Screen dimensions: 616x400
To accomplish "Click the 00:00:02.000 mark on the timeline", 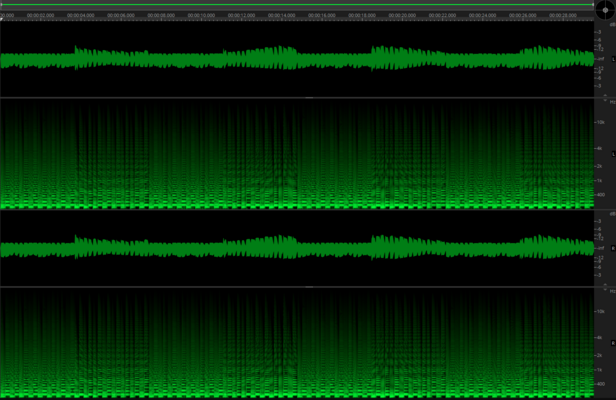I will click(x=40, y=15).
